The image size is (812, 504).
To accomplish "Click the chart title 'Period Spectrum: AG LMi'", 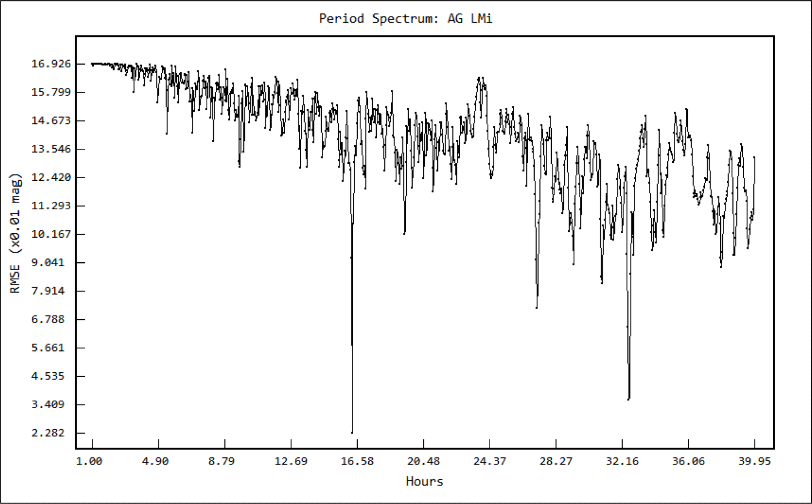I will click(x=406, y=19).
